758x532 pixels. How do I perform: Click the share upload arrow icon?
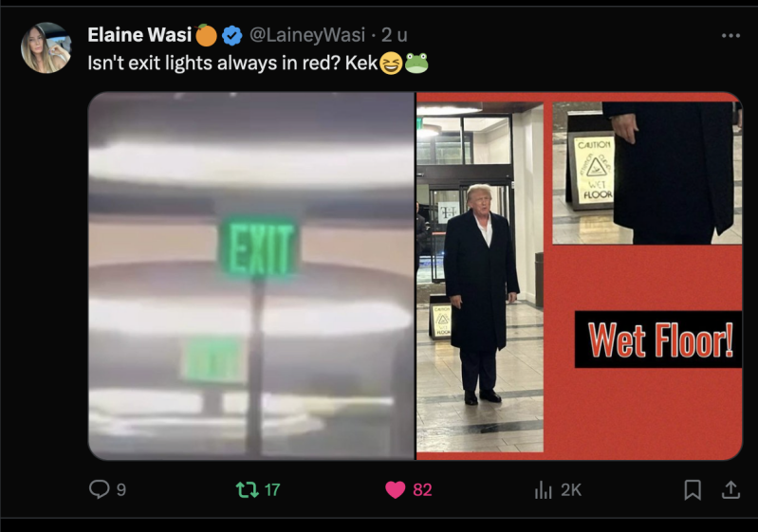pos(730,489)
